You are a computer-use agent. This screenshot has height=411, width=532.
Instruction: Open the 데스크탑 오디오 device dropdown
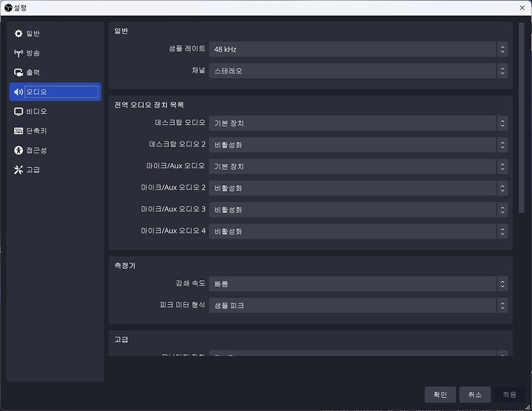[358, 123]
